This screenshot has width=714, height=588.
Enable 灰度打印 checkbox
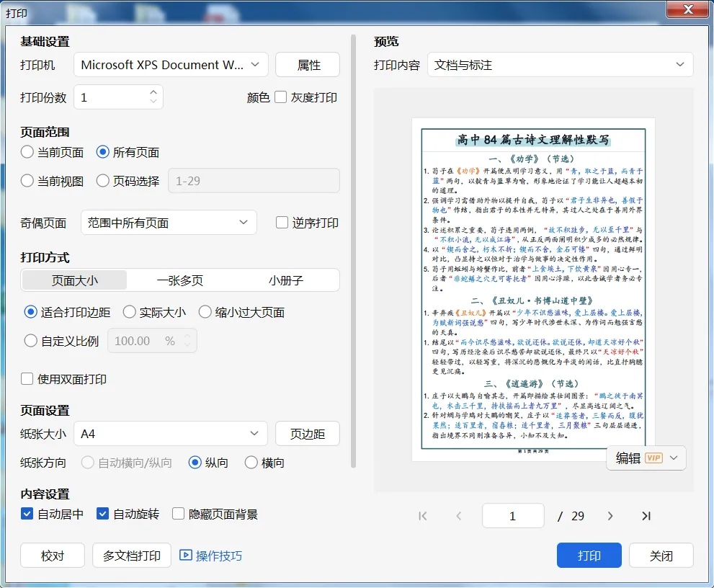point(280,97)
